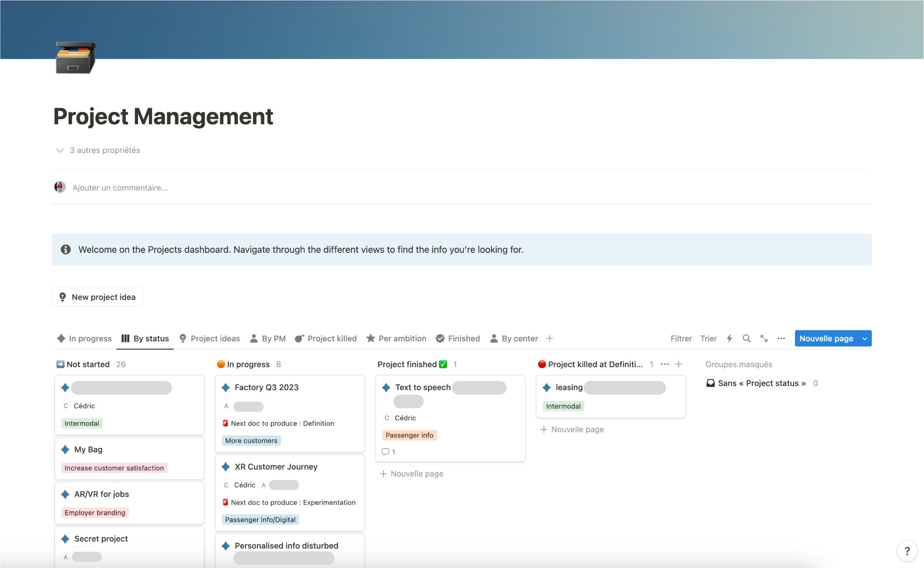Viewport: 924px width, 568px height.
Task: Open the Per ambition view tab
Action: click(396, 339)
